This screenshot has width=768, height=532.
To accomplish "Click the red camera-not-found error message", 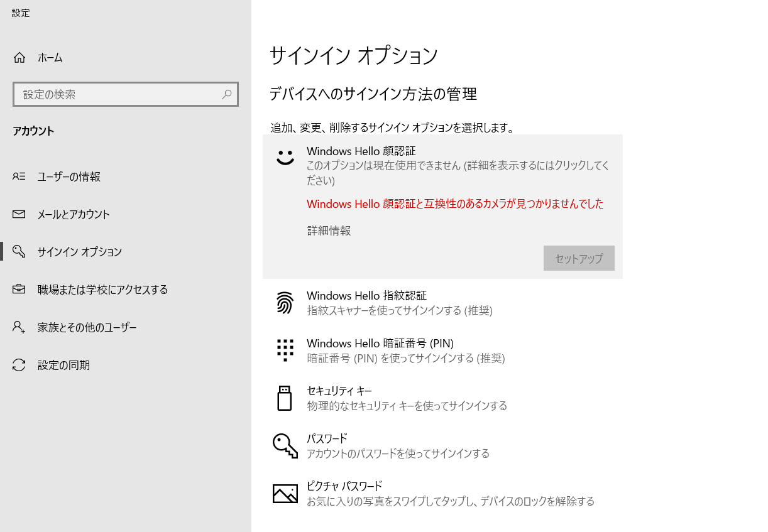I will (x=455, y=204).
